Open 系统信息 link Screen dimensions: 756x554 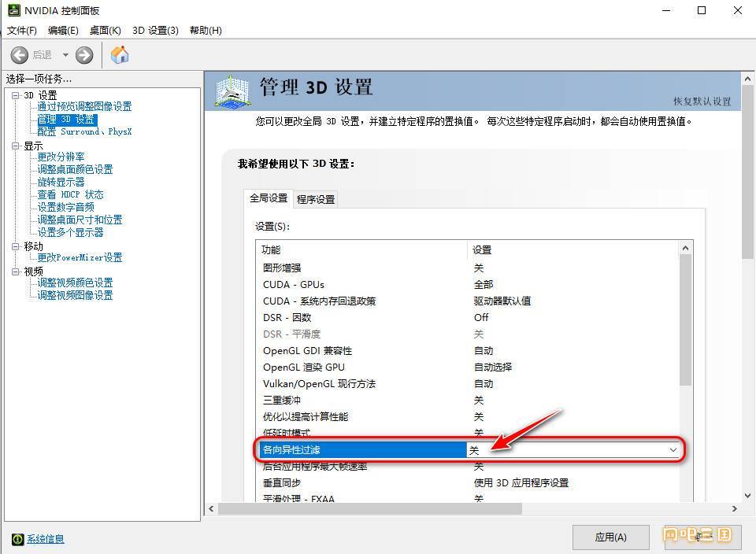(x=46, y=539)
